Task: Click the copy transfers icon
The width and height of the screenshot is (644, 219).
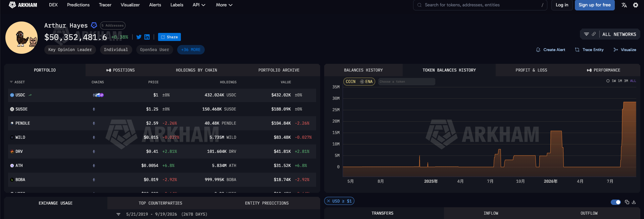Action: pyautogui.click(x=627, y=202)
